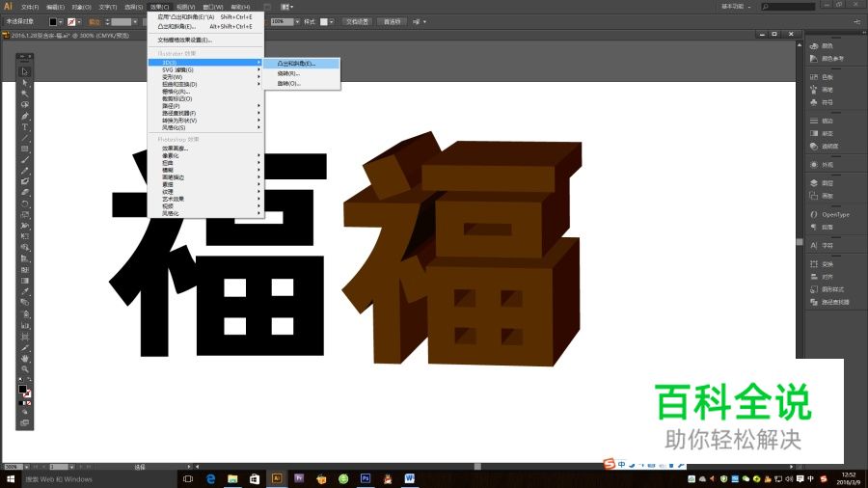The height and width of the screenshot is (488, 868).
Task: Open the stroke color dropdown in control bar
Action: click(79, 22)
